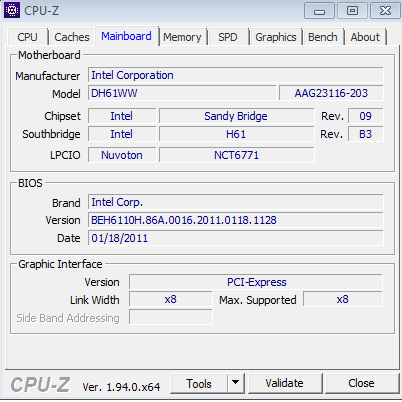Click the model value DH61WW
402x402 pixels.
pos(182,93)
